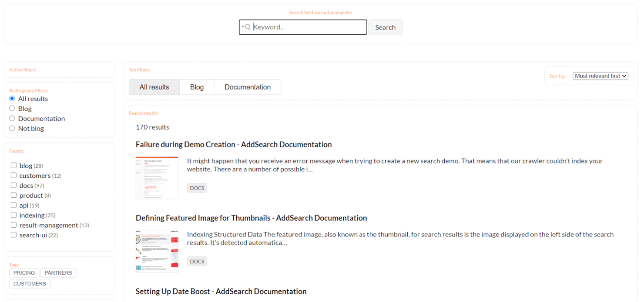
Task: Click the 'Radio group filters:' label
Action: coord(29,90)
